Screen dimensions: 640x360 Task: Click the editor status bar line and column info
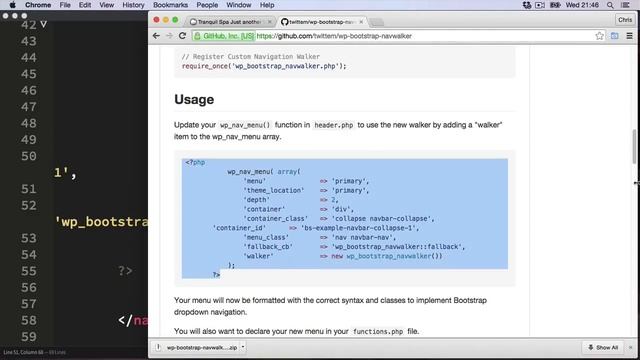point(34,352)
